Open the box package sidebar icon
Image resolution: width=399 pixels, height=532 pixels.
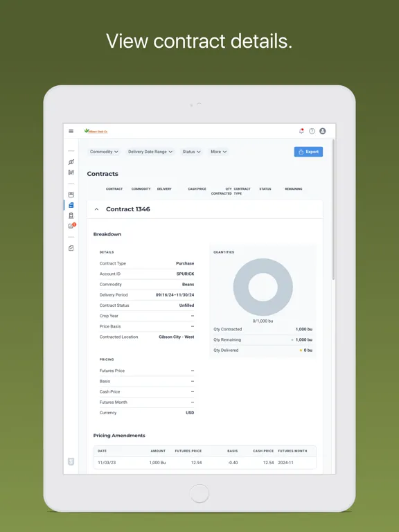(x=71, y=195)
